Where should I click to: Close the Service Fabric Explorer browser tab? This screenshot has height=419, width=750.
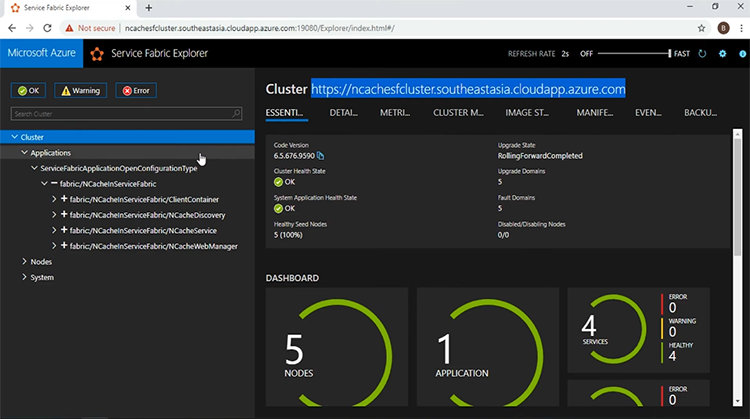(x=128, y=8)
